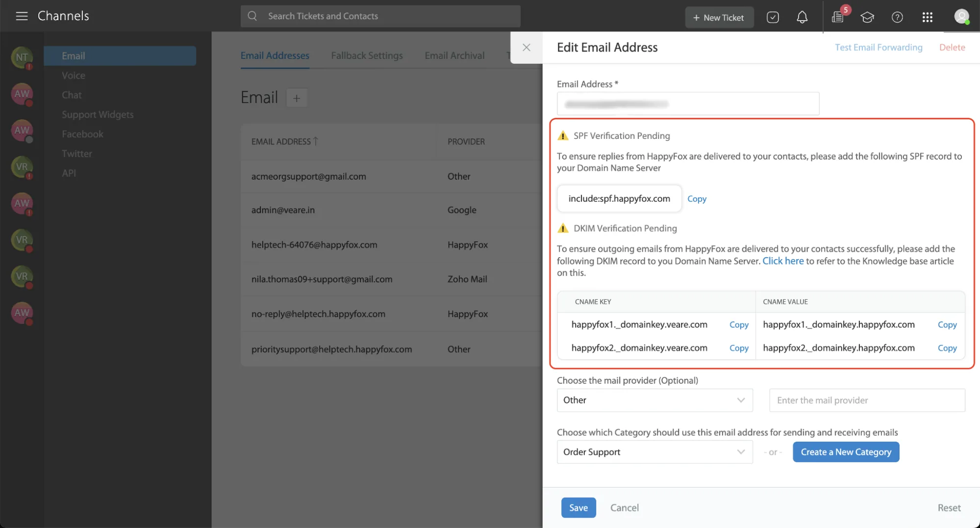Copy CNAME key happyfox1._domainkey.veare.com

pos(739,325)
